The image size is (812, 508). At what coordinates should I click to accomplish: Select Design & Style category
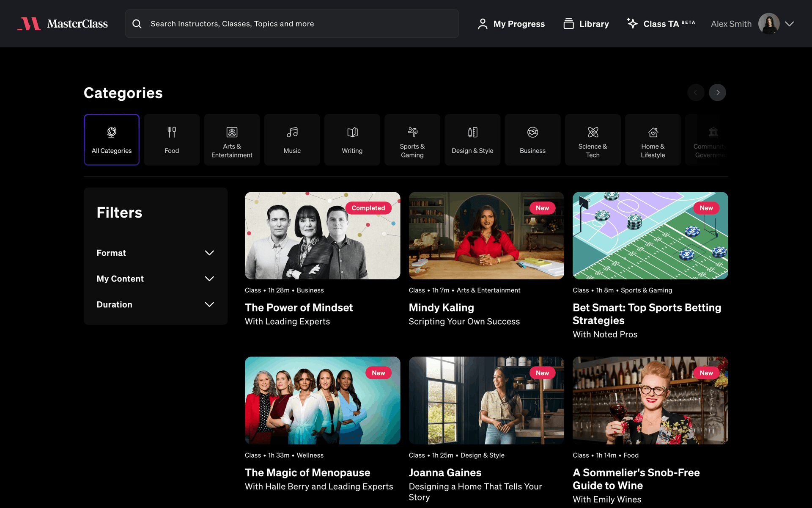pos(472,140)
